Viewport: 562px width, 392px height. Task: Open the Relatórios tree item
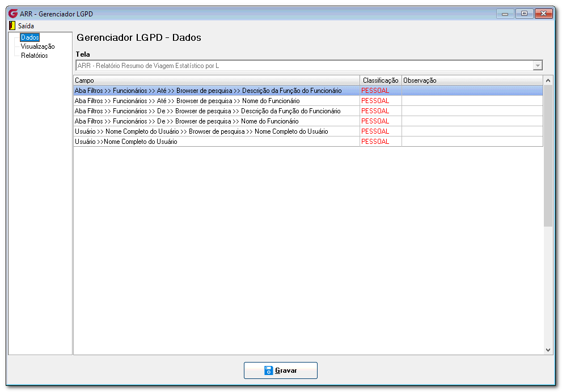point(34,56)
